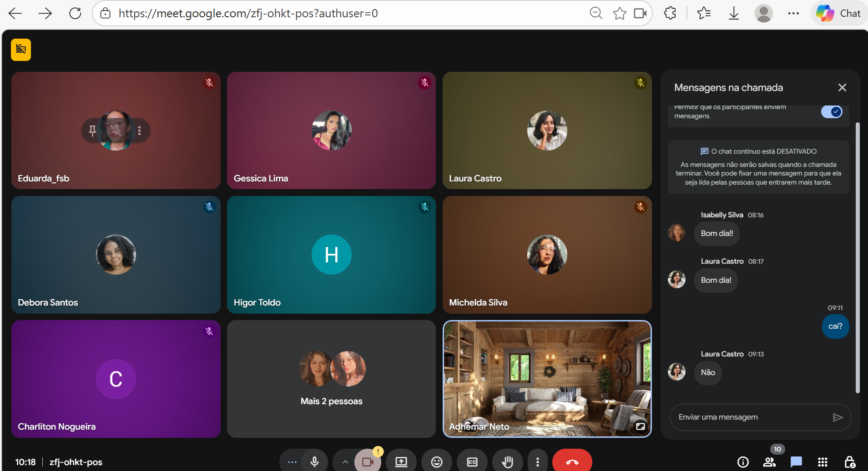Viewport: 868px width, 471px height.
Task: Select Gessica Lima's video tile
Action: [x=331, y=130]
